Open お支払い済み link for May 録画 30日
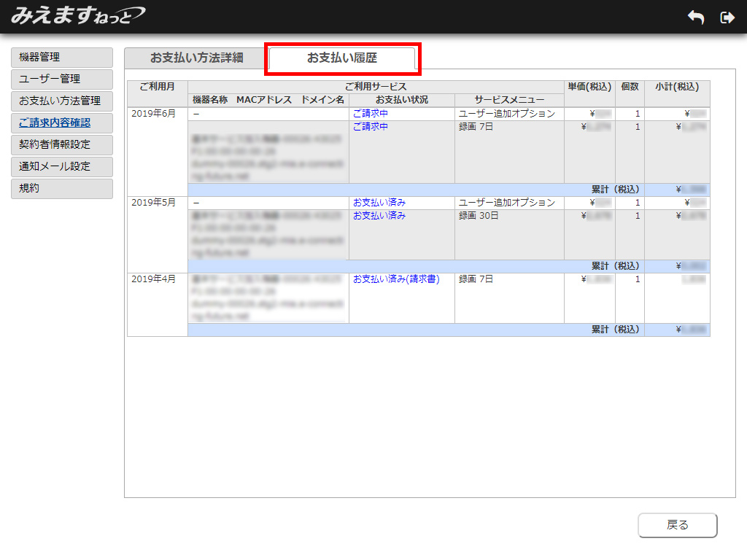 click(379, 216)
